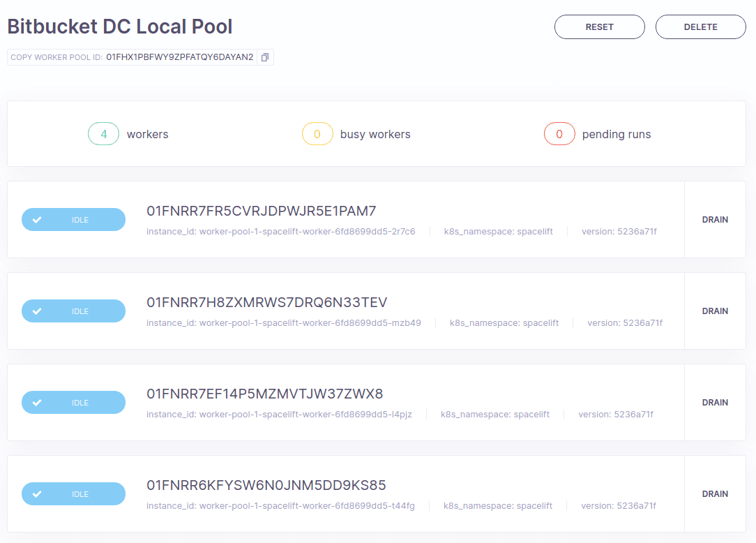
Task: Select worker ID 01FNRR7H8ZXMRWS7DRQ6N33TEV
Action: coord(266,303)
